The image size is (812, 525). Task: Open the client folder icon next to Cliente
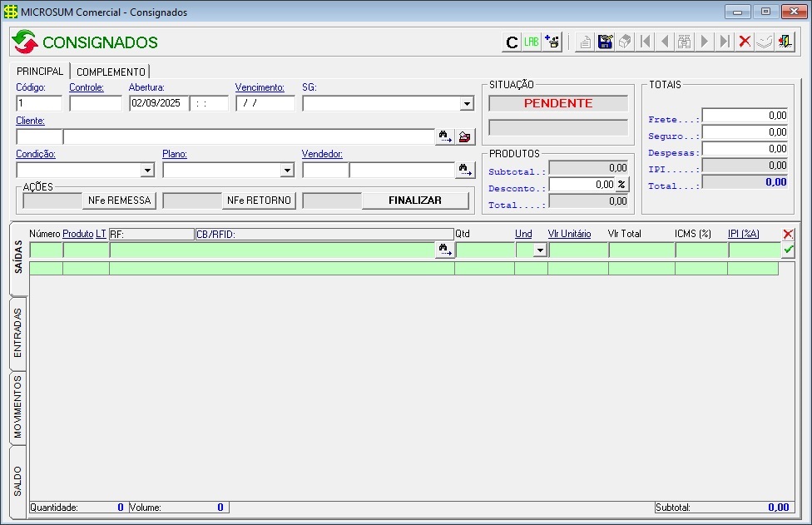(x=465, y=137)
